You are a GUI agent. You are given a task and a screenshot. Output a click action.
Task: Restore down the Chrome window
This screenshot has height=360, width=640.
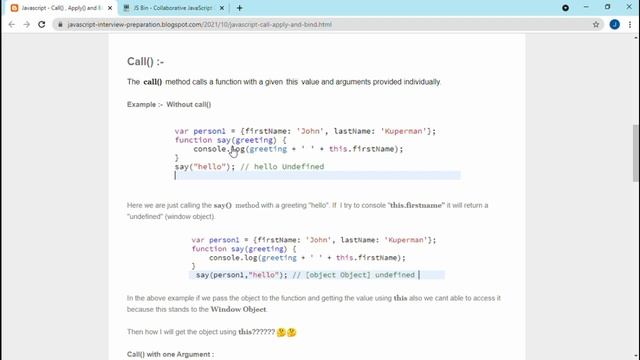pyautogui.click(x=607, y=7)
